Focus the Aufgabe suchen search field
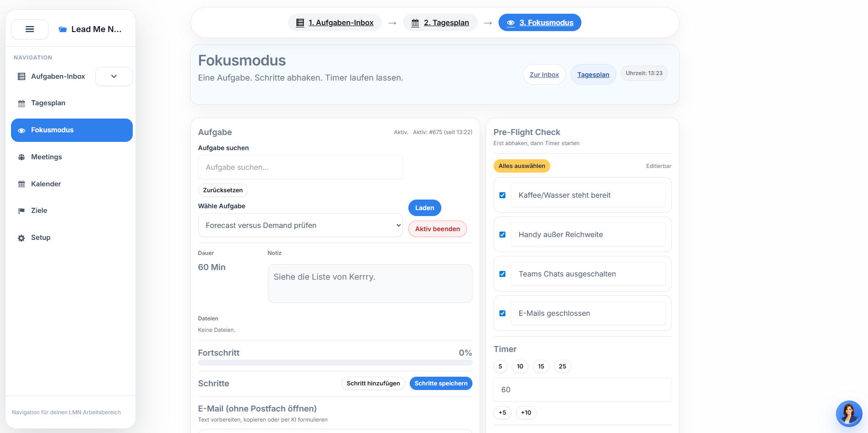 coord(300,167)
